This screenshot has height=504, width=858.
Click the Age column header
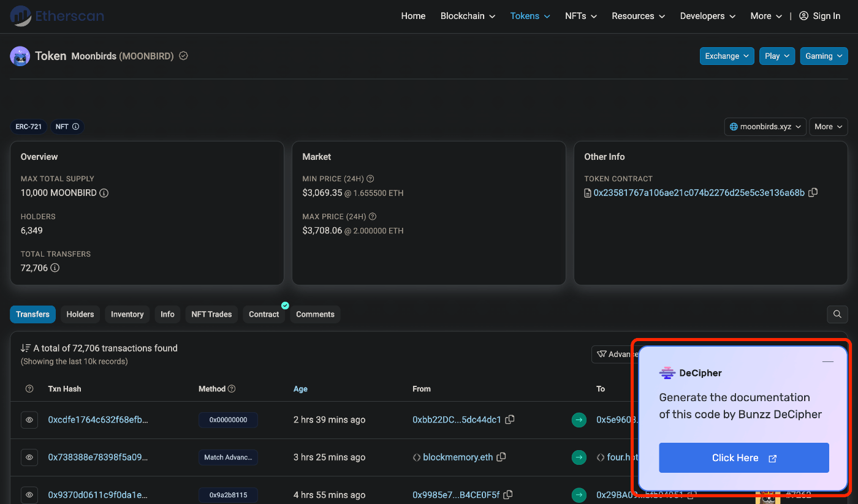300,389
